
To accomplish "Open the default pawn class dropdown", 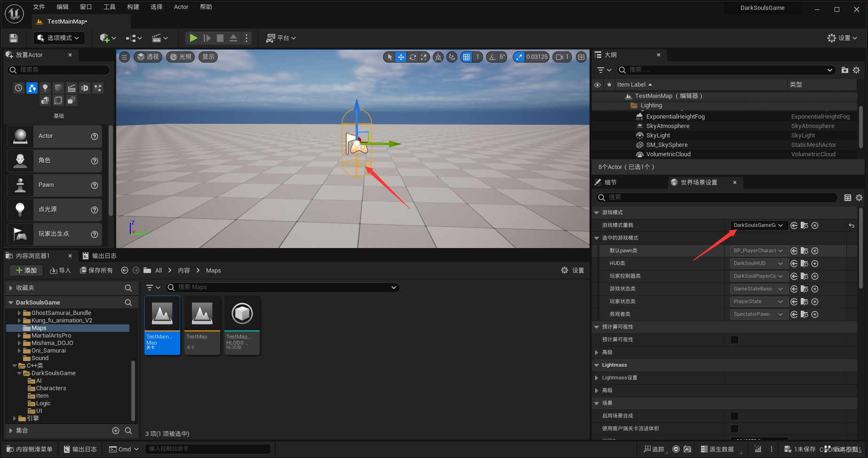I will [759, 251].
